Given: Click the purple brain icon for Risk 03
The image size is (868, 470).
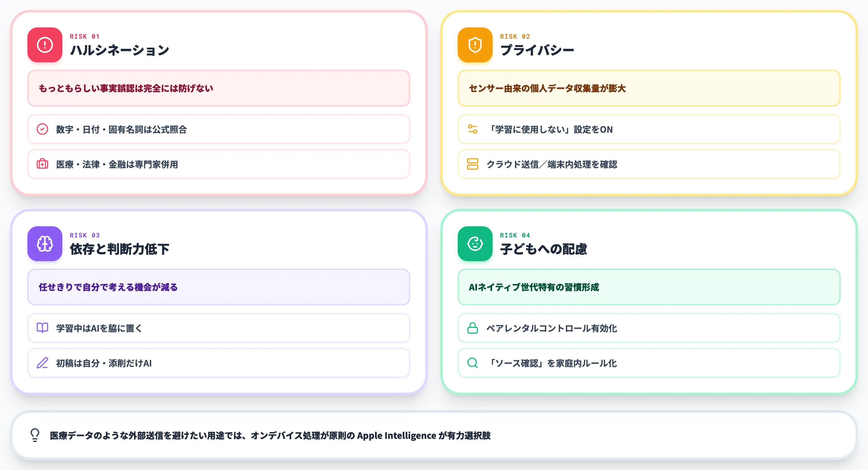Looking at the screenshot, I should point(45,244).
